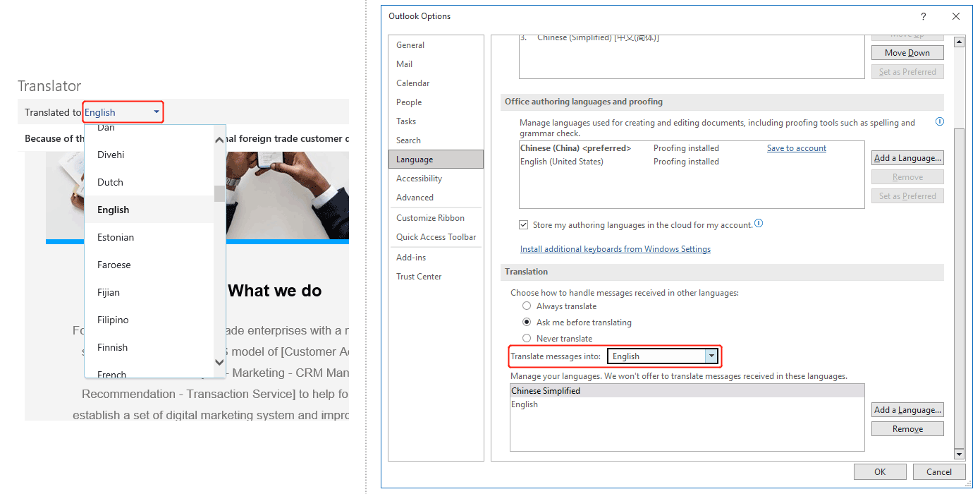Enable Always translate option
This screenshot has width=980, height=494.
point(527,306)
